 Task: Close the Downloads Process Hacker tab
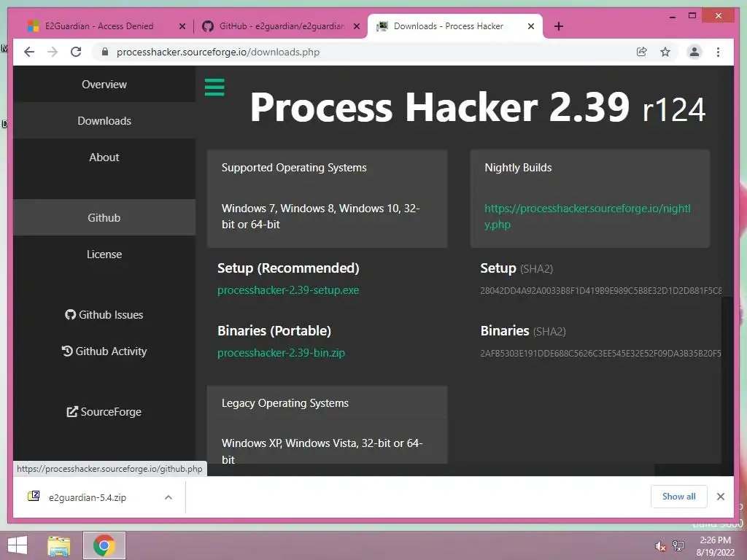coord(531,26)
